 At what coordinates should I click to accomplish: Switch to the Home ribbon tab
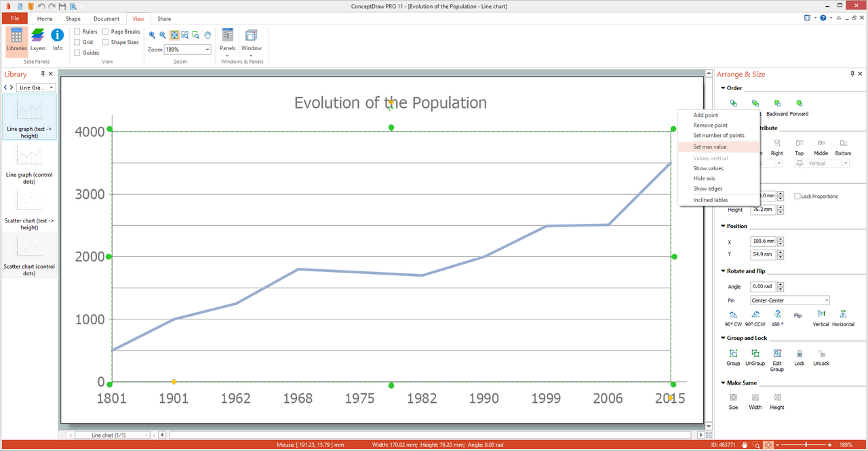(45, 18)
